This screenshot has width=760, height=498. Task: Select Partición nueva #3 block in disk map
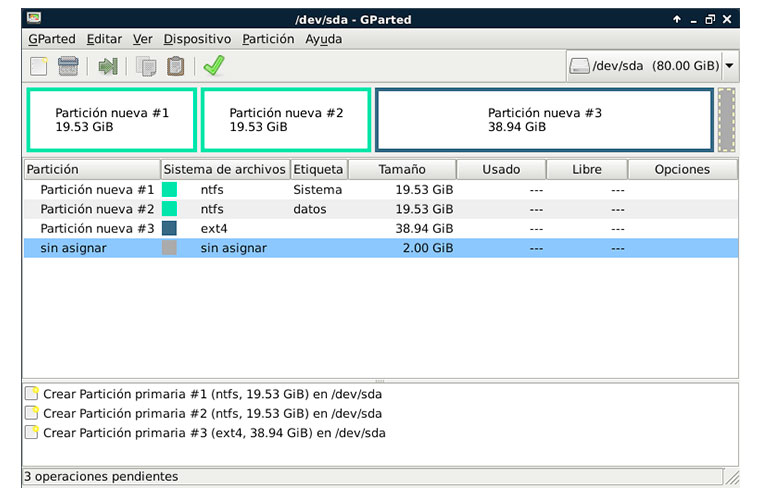tap(544, 120)
